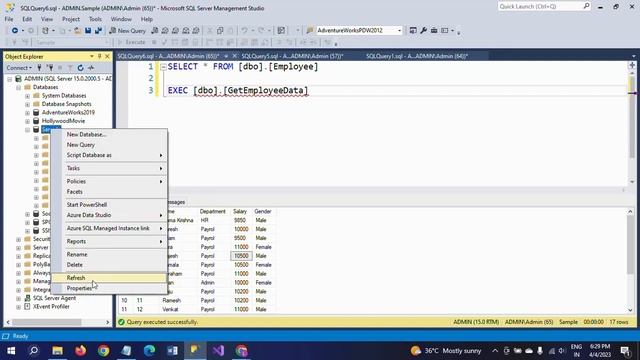640x360 pixels.
Task: Open the Connect dropdown in Object Explorer
Action: (x=19, y=68)
